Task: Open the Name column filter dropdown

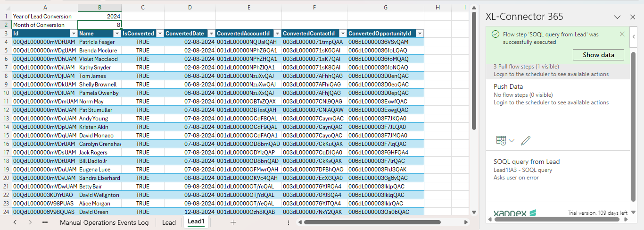Action: click(116, 34)
